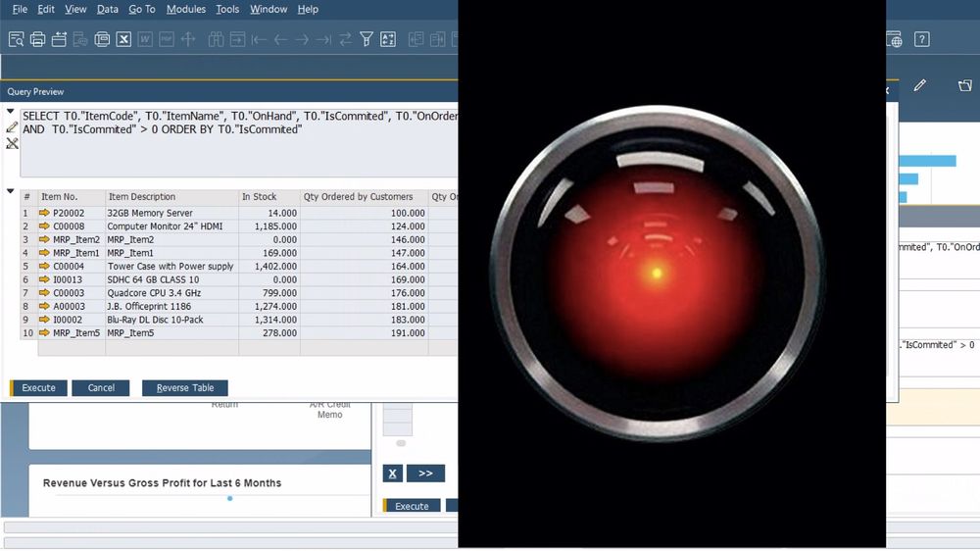Follow the link arrow for C00008

(x=44, y=225)
